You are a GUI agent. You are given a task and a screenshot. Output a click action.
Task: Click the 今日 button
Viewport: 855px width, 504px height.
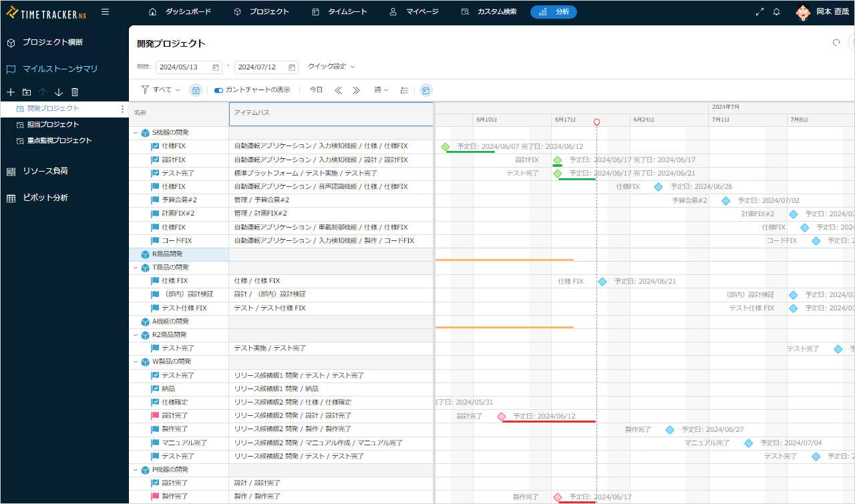pos(316,90)
